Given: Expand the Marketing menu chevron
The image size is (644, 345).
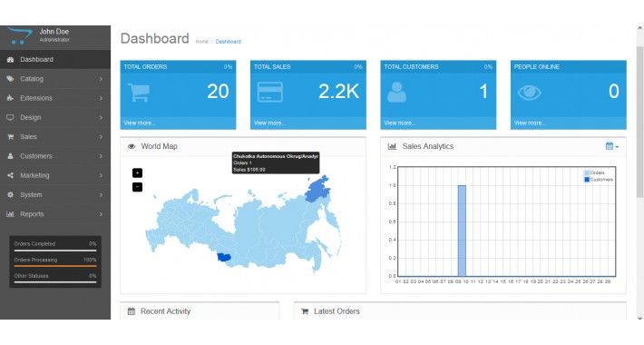Looking at the screenshot, I should tap(101, 175).
